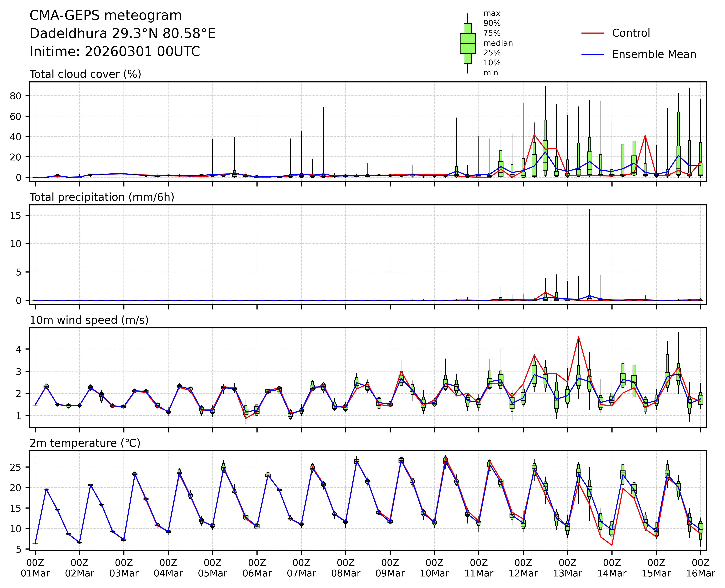
Task: Click the 'Initime: 20260301 00UTC' text
Action: [x=115, y=52]
